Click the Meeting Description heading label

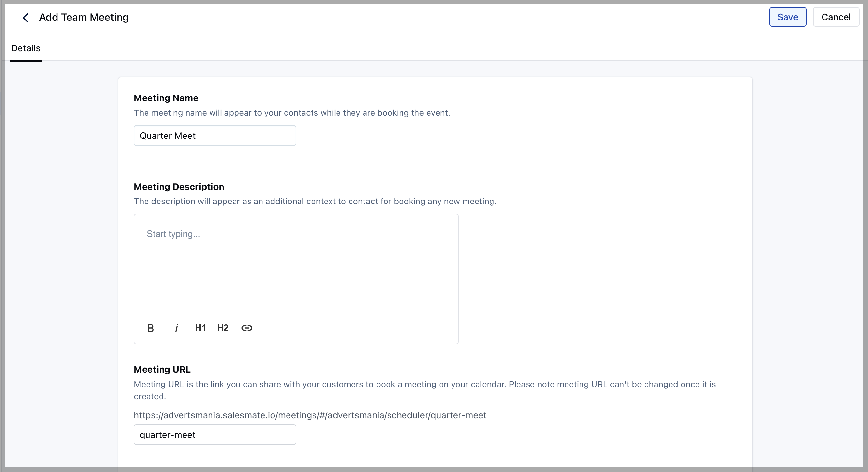coord(179,187)
